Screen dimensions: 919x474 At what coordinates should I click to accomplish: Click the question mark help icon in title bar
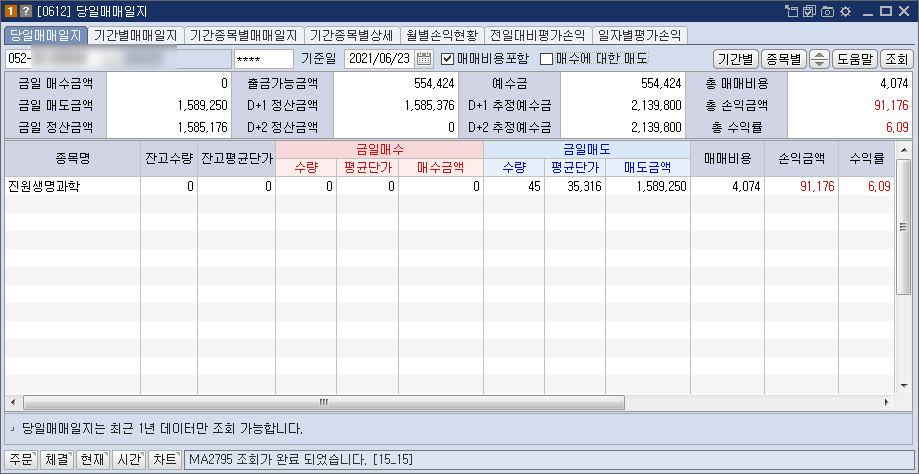click(x=26, y=11)
